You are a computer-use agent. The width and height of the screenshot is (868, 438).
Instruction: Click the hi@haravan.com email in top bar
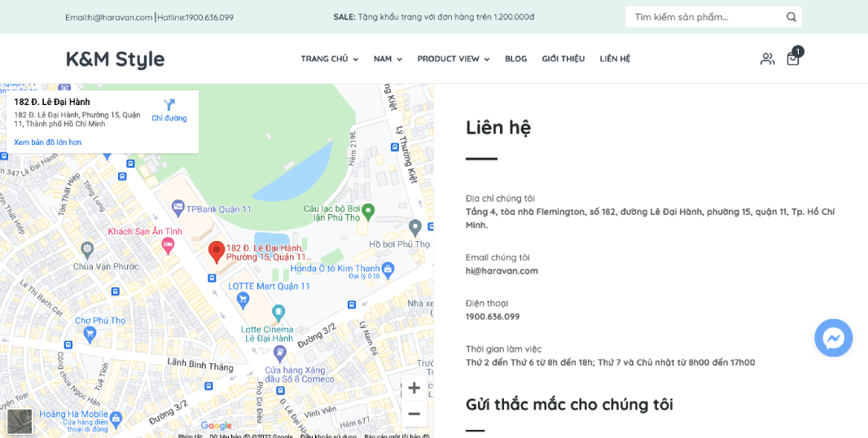point(119,17)
